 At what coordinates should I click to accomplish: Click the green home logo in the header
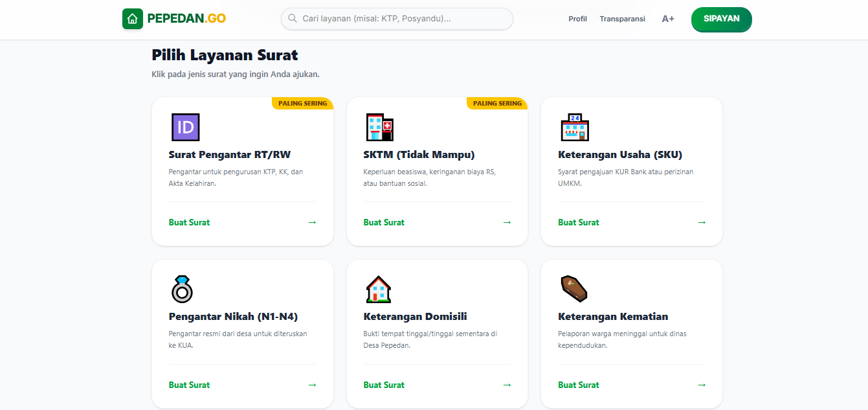coord(132,19)
